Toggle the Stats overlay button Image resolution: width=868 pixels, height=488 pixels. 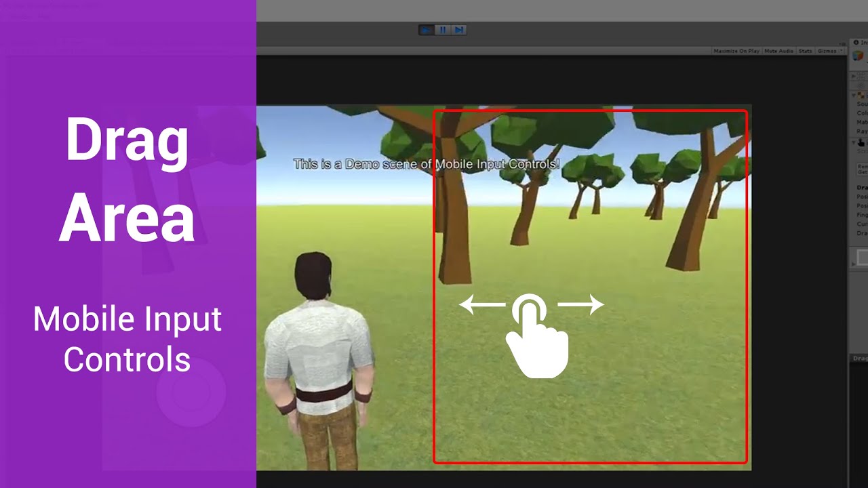[x=806, y=51]
